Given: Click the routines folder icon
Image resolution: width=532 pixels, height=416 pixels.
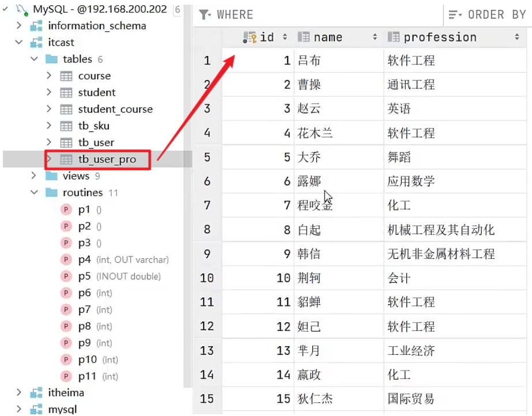Looking at the screenshot, I should [51, 192].
